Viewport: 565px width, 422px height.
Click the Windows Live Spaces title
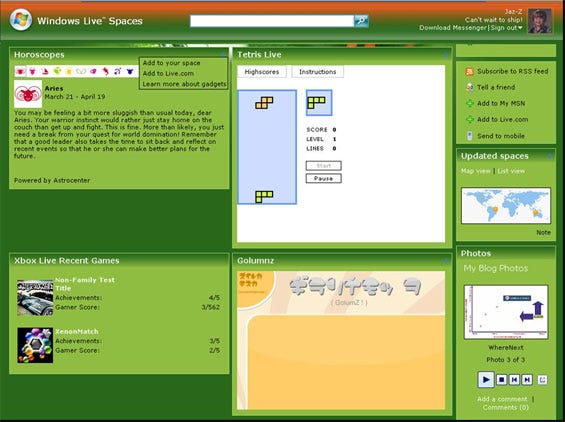(x=90, y=21)
